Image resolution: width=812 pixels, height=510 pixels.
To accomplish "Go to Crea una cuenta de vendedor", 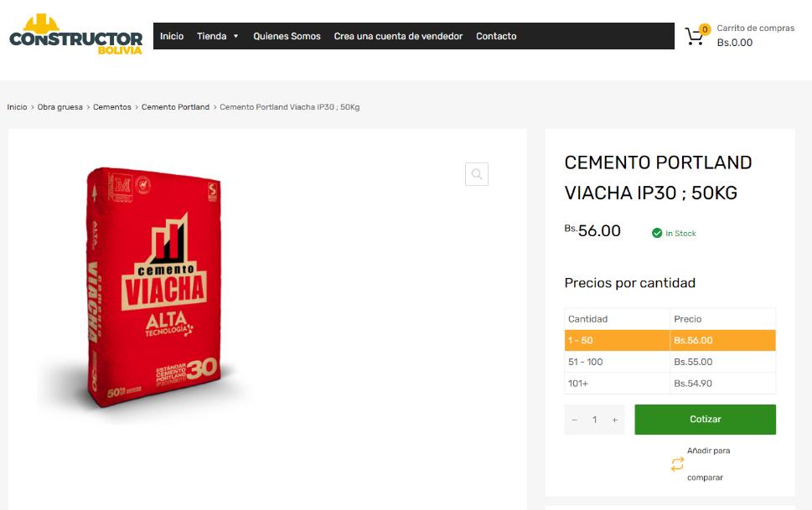I will 398,36.
